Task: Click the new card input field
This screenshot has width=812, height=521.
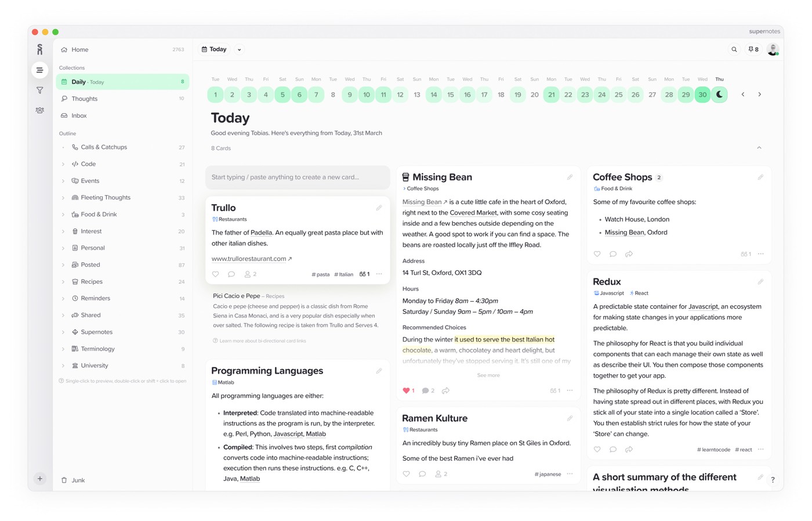Action: click(298, 177)
